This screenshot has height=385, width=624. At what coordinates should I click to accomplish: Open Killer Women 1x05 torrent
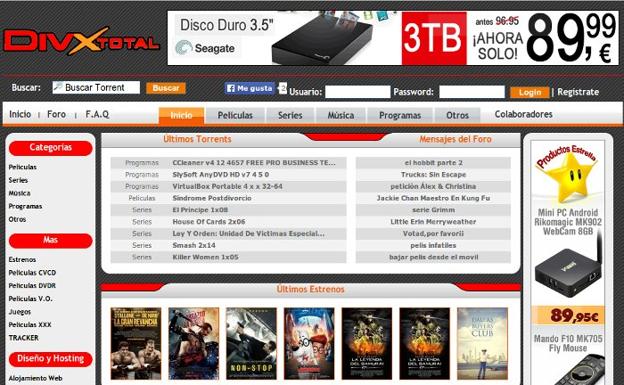(205, 257)
